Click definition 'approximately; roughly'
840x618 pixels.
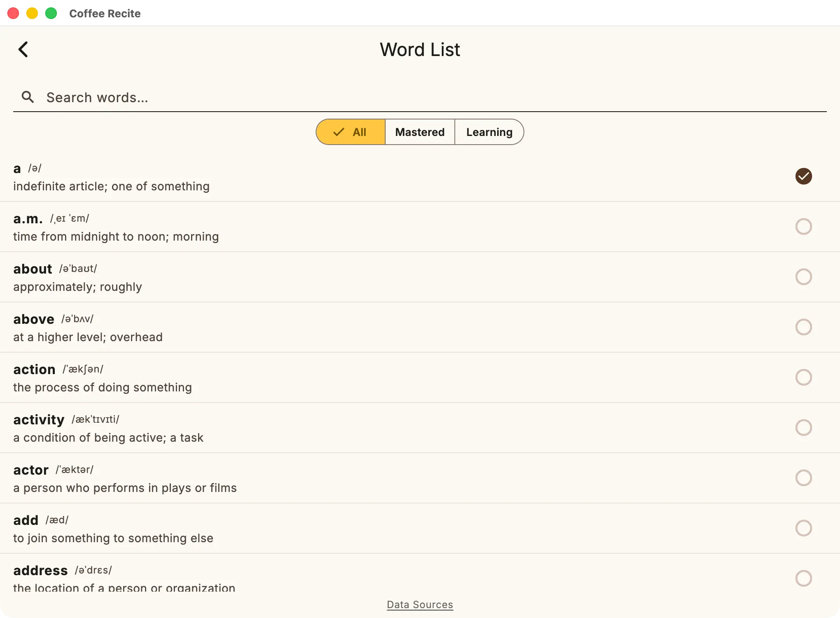click(77, 287)
